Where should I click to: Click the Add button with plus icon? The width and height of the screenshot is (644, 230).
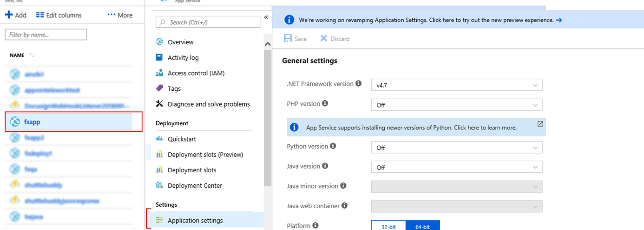pyautogui.click(x=16, y=15)
